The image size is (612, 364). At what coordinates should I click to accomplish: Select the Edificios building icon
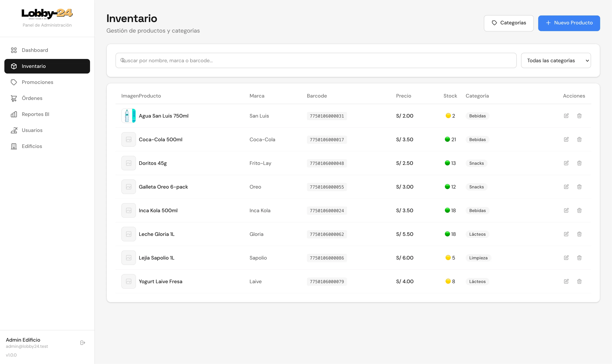coord(14,146)
